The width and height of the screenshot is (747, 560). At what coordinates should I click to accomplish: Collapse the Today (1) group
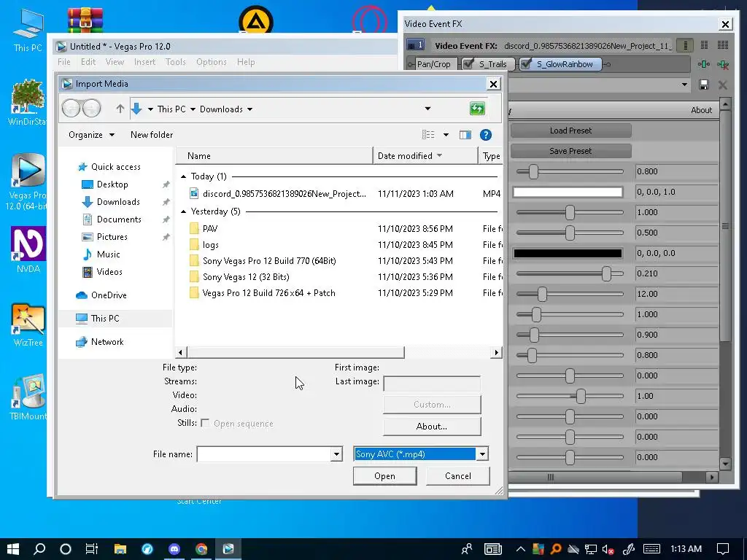183,176
